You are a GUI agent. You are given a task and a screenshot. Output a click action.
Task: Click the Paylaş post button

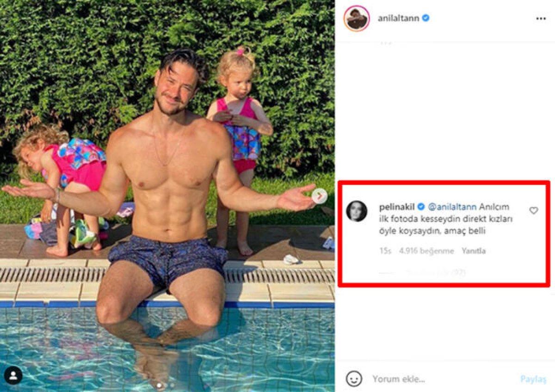coord(533,379)
